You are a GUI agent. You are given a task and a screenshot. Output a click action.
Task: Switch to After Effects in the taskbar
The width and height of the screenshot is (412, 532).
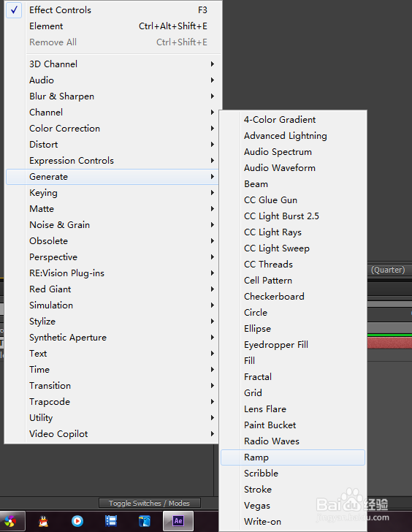pos(178,521)
